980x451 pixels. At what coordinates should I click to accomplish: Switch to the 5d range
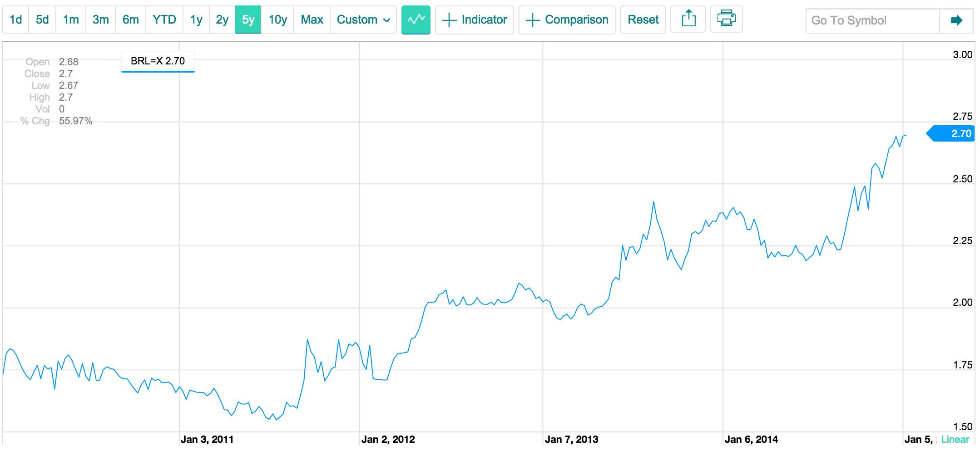(x=42, y=20)
